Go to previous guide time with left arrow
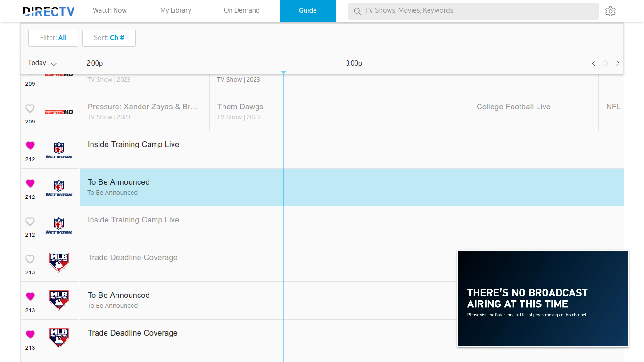The height and width of the screenshot is (362, 644). coord(594,63)
